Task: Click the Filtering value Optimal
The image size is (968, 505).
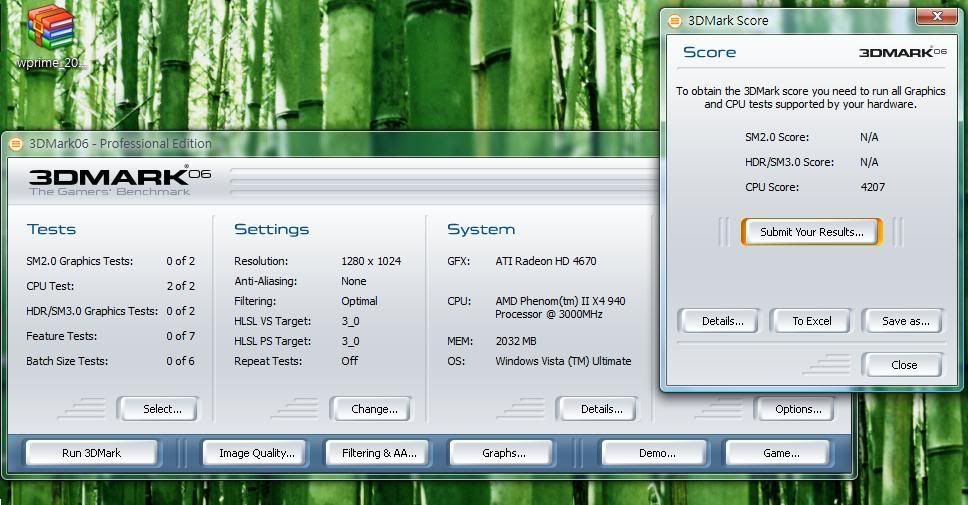Action: [359, 301]
